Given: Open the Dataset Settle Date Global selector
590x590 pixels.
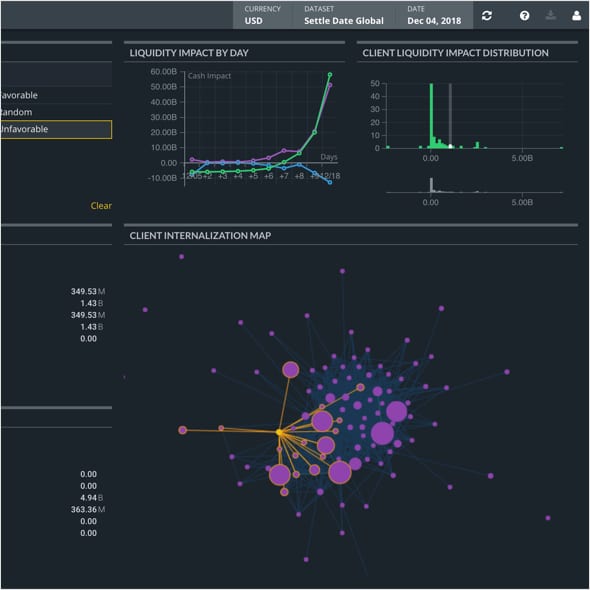Looking at the screenshot, I should tap(344, 15).
